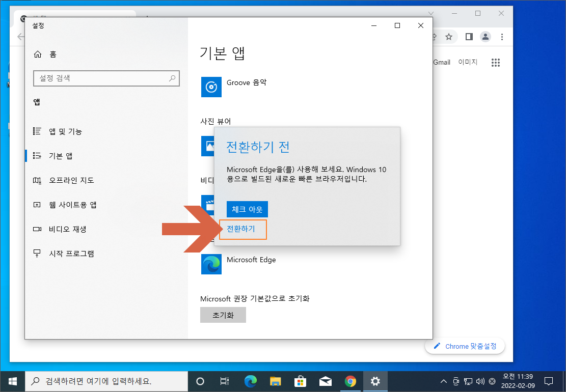Image resolution: width=566 pixels, height=392 pixels.
Task: Toggle Chrome side panel icon
Action: (x=469, y=37)
